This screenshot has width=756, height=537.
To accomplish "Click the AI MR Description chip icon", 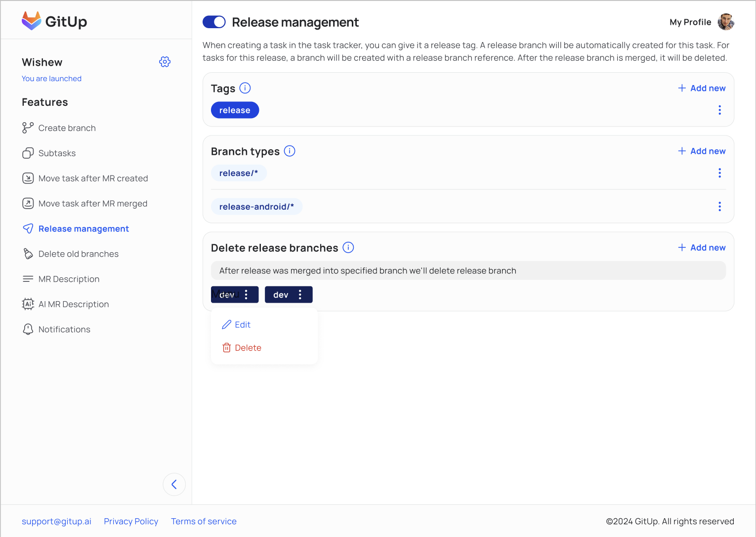I will (28, 305).
